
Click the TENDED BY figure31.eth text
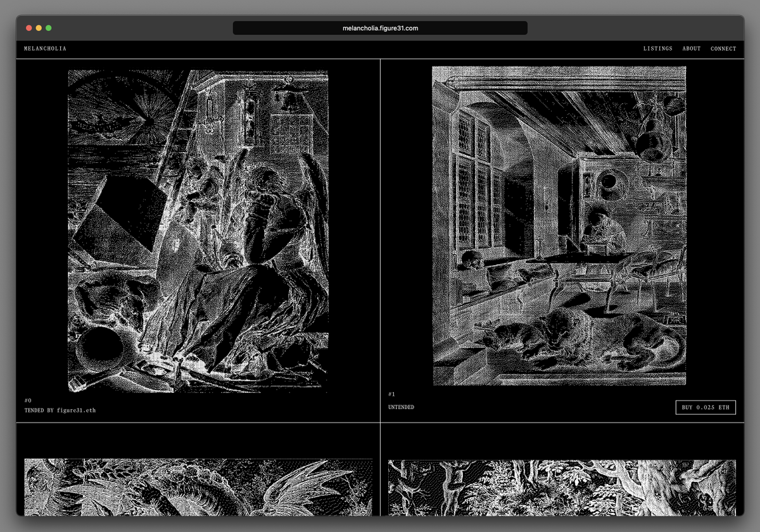click(60, 410)
